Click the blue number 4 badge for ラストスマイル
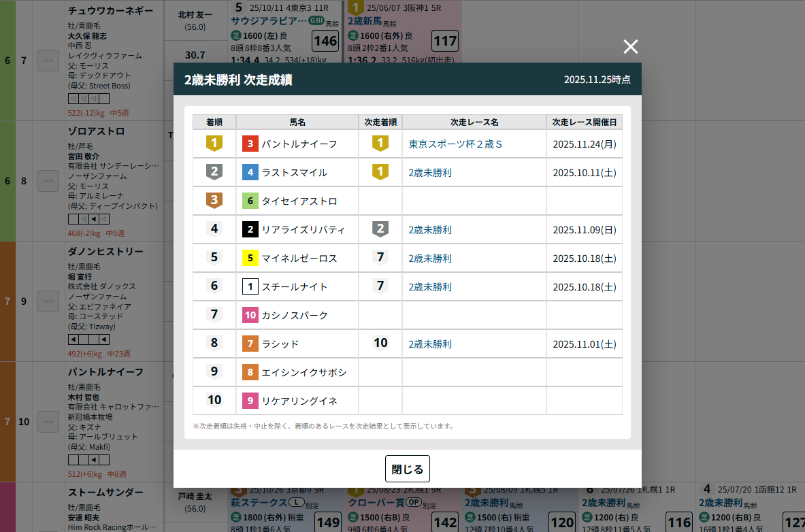 pos(250,173)
